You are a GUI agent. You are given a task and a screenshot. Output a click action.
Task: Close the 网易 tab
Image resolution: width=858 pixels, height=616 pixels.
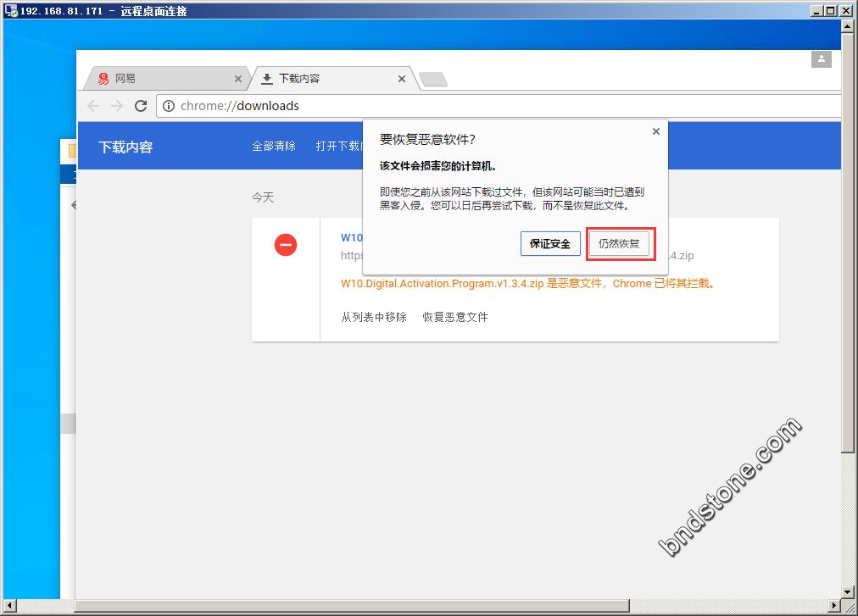238,79
